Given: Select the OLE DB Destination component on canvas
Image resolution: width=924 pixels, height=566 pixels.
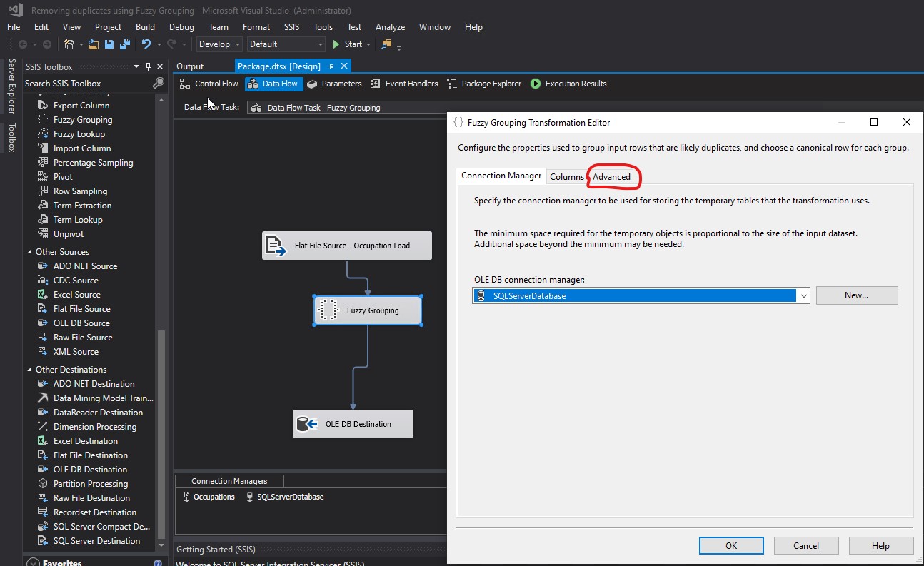Looking at the screenshot, I should (353, 424).
